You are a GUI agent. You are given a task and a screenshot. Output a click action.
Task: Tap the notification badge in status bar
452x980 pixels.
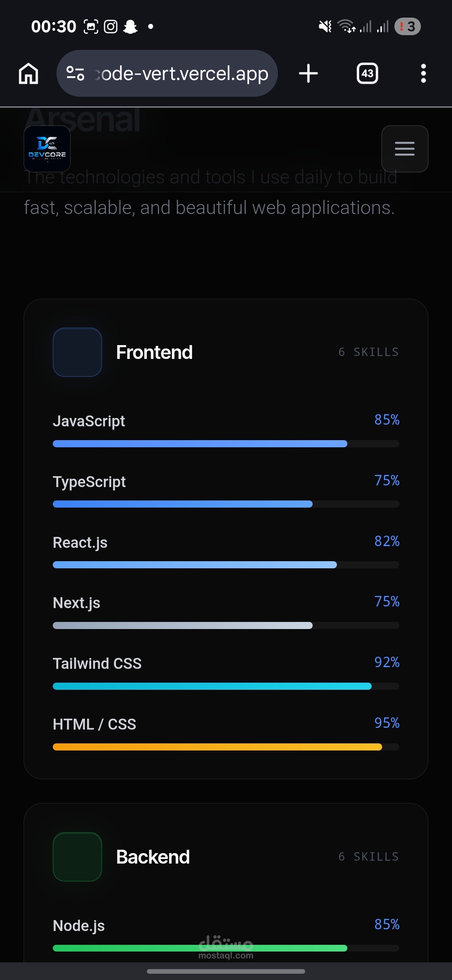pos(407,26)
